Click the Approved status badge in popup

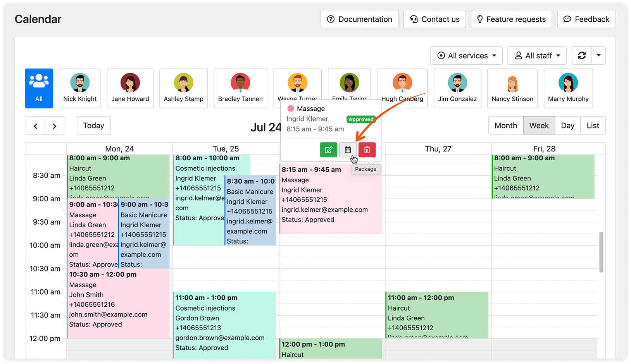pos(360,119)
